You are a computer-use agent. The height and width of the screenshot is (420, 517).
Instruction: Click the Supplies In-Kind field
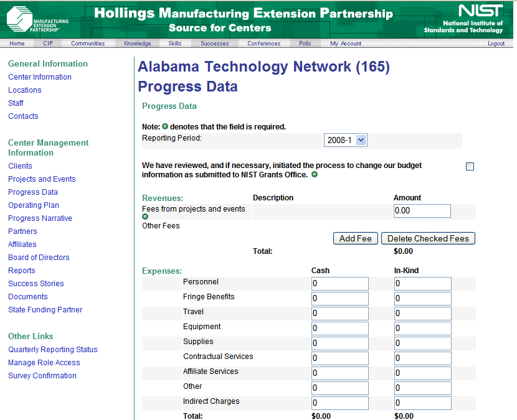click(x=423, y=343)
